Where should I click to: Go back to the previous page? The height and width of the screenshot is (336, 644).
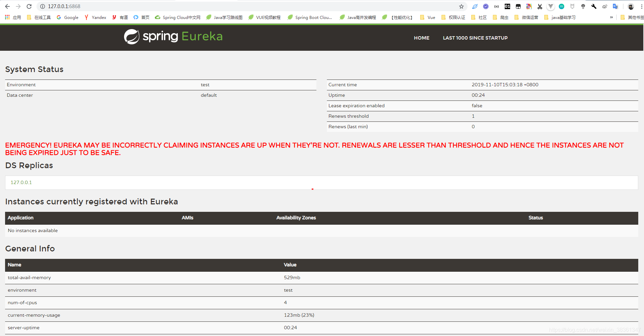pyautogui.click(x=7, y=6)
